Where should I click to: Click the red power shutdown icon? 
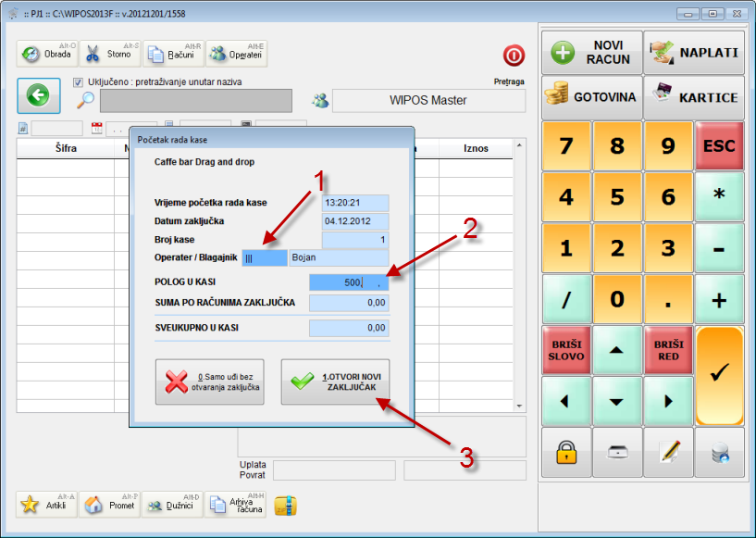click(x=514, y=55)
